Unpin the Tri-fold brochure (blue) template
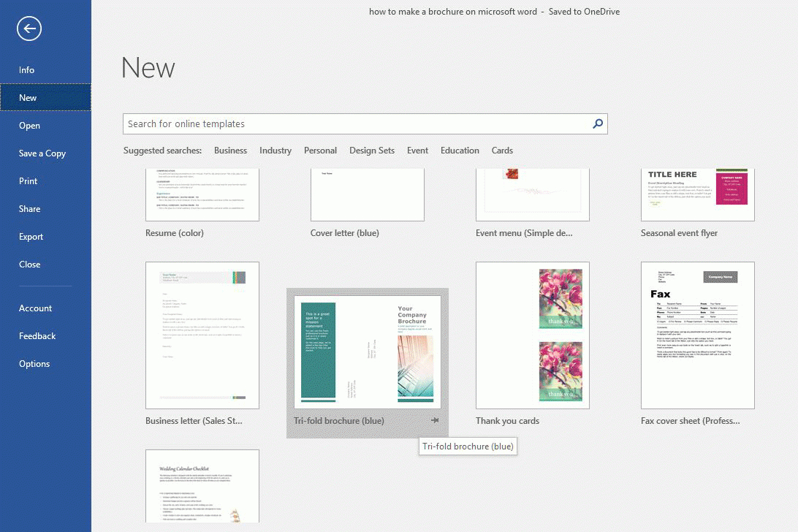This screenshot has height=532, width=798. click(435, 420)
